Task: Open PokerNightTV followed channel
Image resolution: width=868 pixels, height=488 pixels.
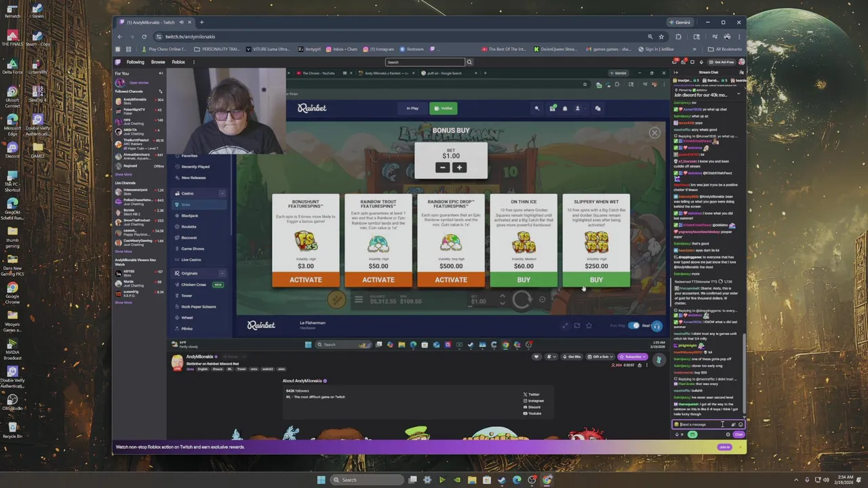Action: [x=140, y=110]
